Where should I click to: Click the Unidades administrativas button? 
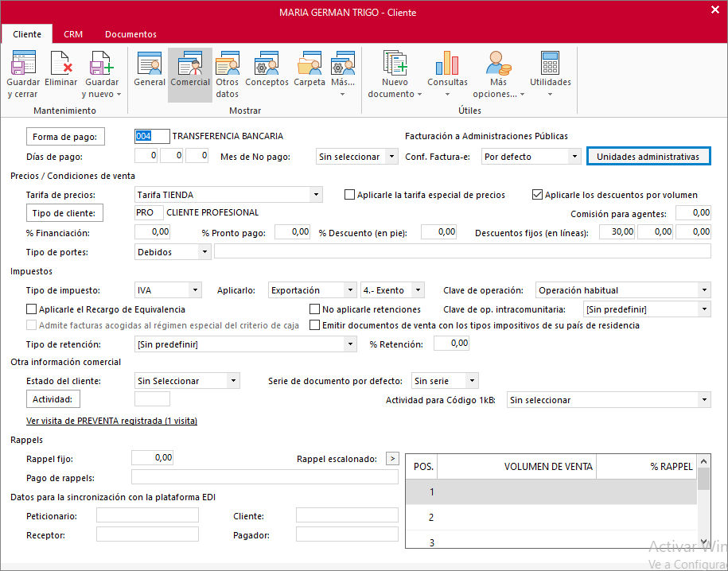pyautogui.click(x=648, y=157)
